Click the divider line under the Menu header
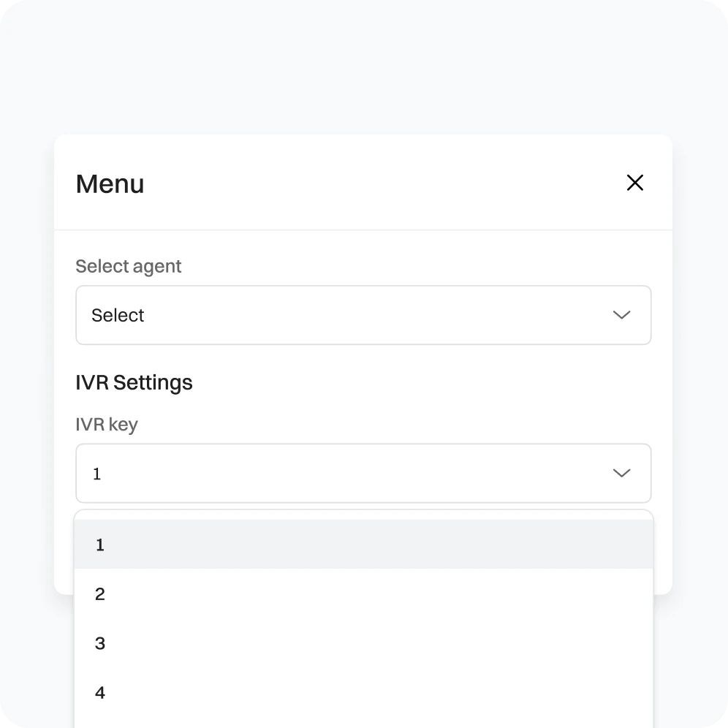 [x=363, y=230]
